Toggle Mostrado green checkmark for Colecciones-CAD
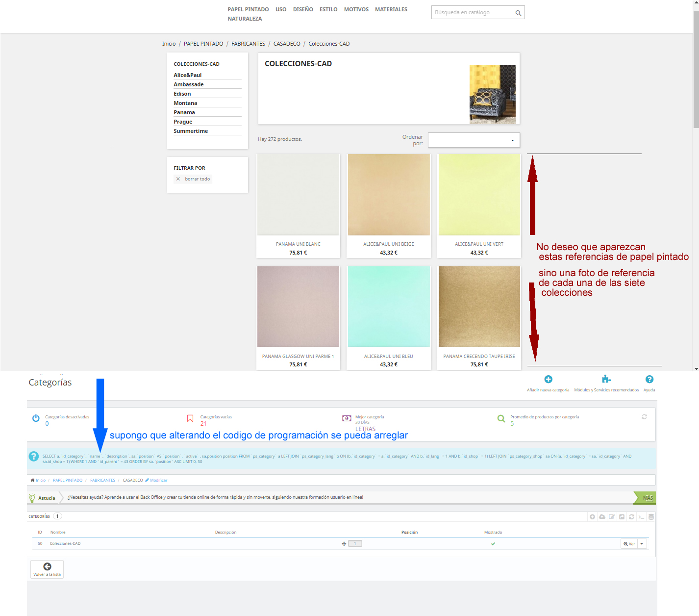This screenshot has width=699, height=616. tap(493, 543)
